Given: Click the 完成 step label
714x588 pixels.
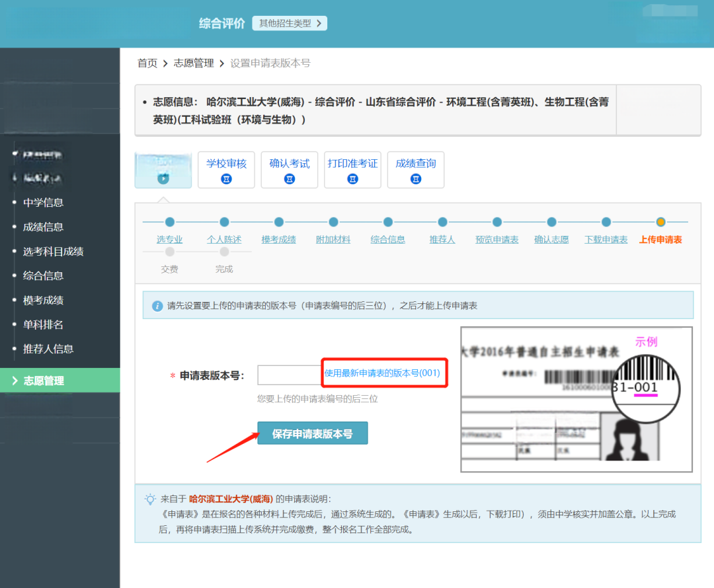Looking at the screenshot, I should (x=224, y=270).
